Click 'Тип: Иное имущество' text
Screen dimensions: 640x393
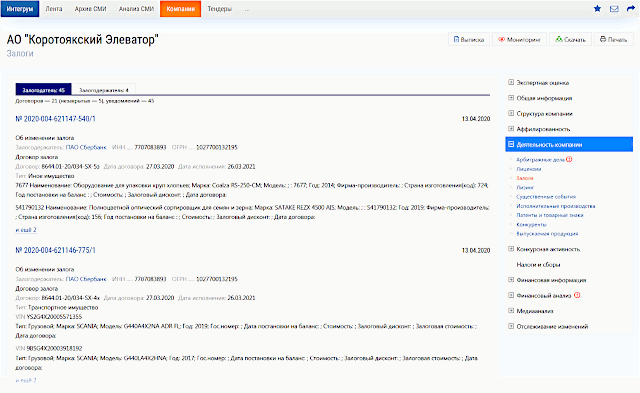[x=45, y=176]
